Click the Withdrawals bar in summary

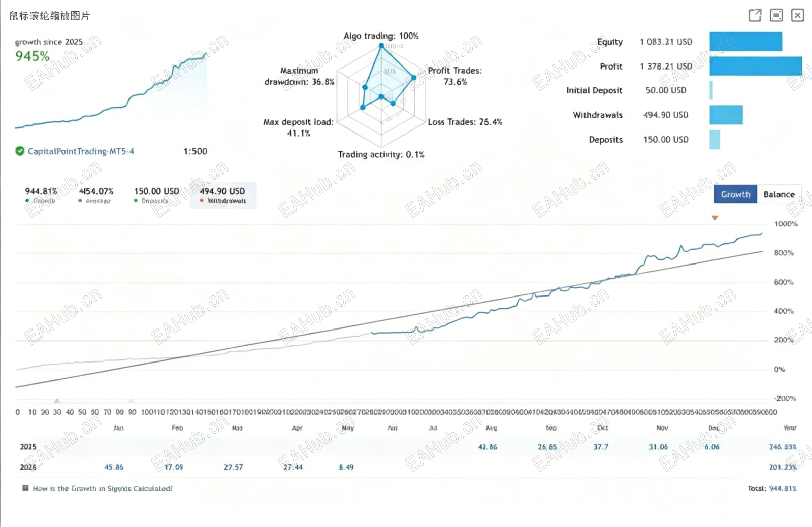pyautogui.click(x=726, y=115)
